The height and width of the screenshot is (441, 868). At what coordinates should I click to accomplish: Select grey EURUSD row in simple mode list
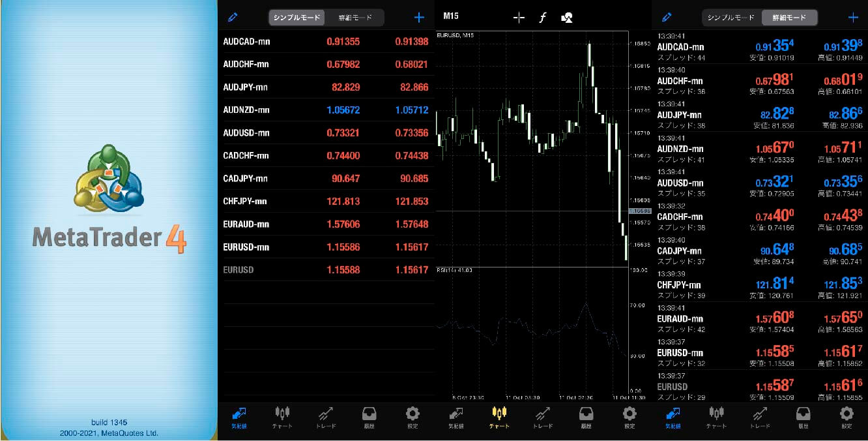pos(326,270)
